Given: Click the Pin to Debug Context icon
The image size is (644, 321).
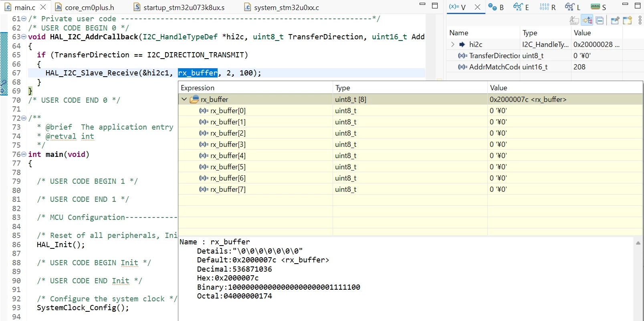Looking at the screenshot, I should (x=615, y=20).
